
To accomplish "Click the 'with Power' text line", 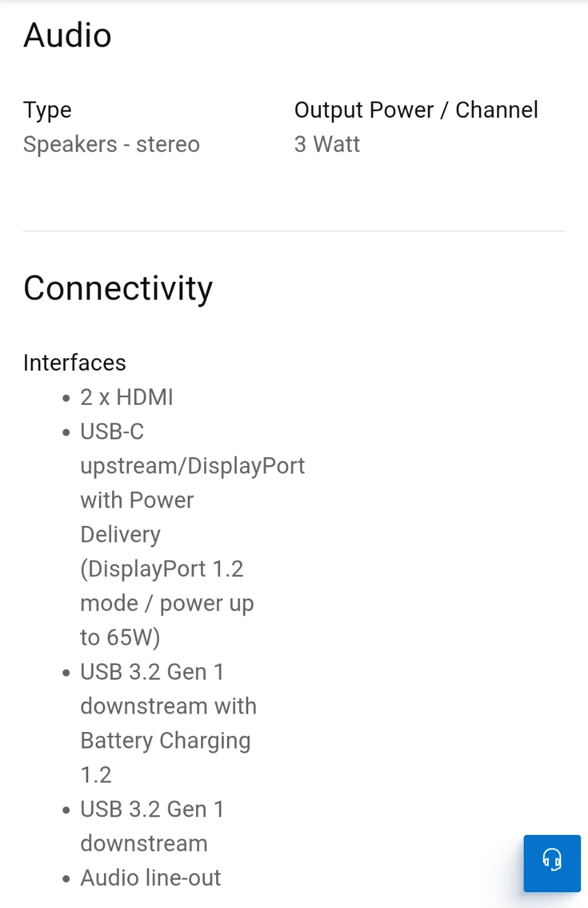I will [x=137, y=500].
